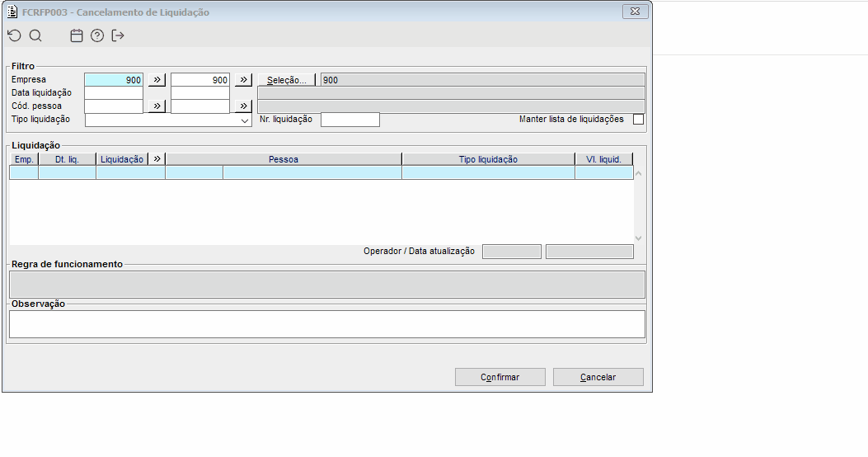Close the Cancelamento de Liquidação window
The width and height of the screenshot is (868, 457).
click(x=635, y=11)
